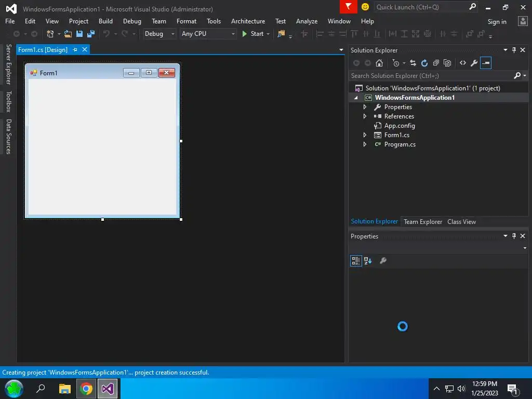The height and width of the screenshot is (399, 532).
Task: Click the account picture icon near Sign in
Action: click(x=523, y=21)
